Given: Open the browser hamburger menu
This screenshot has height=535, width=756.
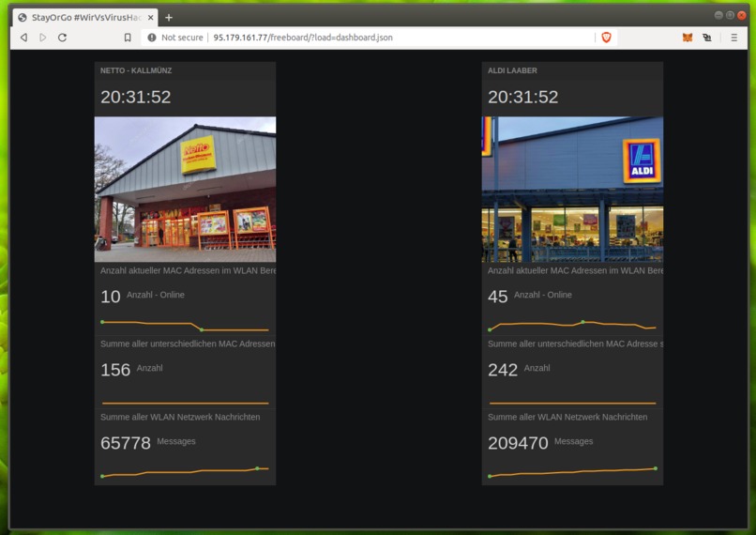Looking at the screenshot, I should pyautogui.click(x=733, y=38).
